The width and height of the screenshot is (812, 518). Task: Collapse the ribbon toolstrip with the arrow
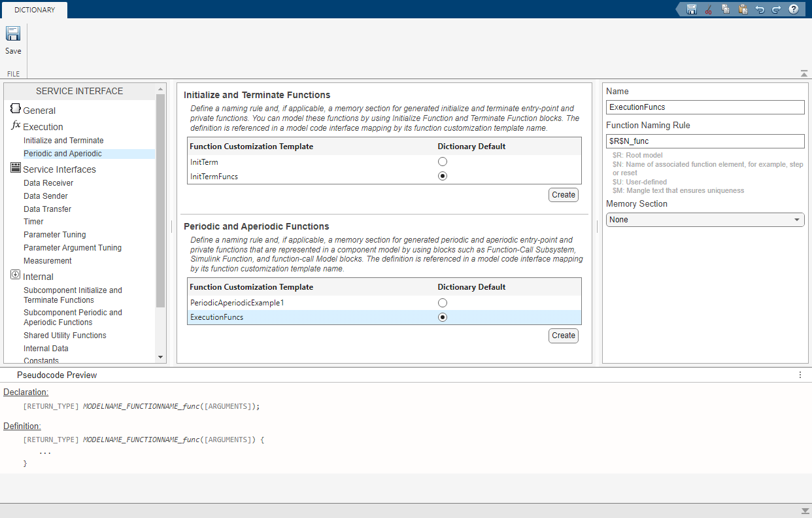click(x=804, y=73)
